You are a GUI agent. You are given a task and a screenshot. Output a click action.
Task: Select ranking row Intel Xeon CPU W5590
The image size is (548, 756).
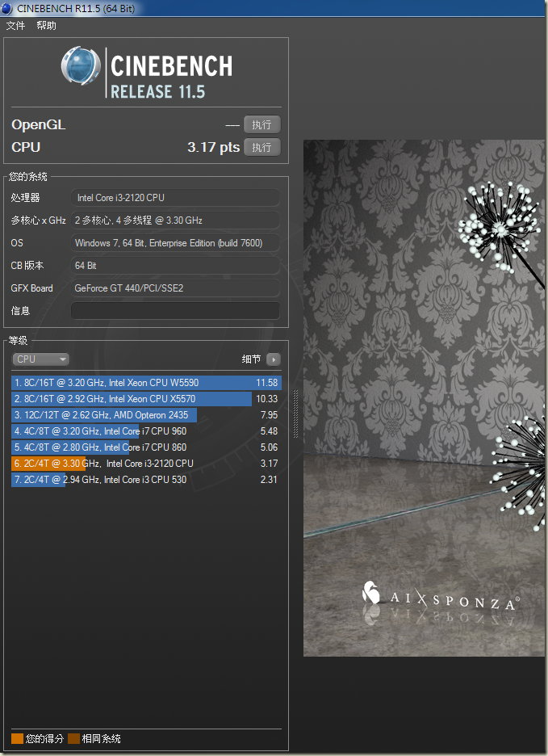tap(146, 383)
